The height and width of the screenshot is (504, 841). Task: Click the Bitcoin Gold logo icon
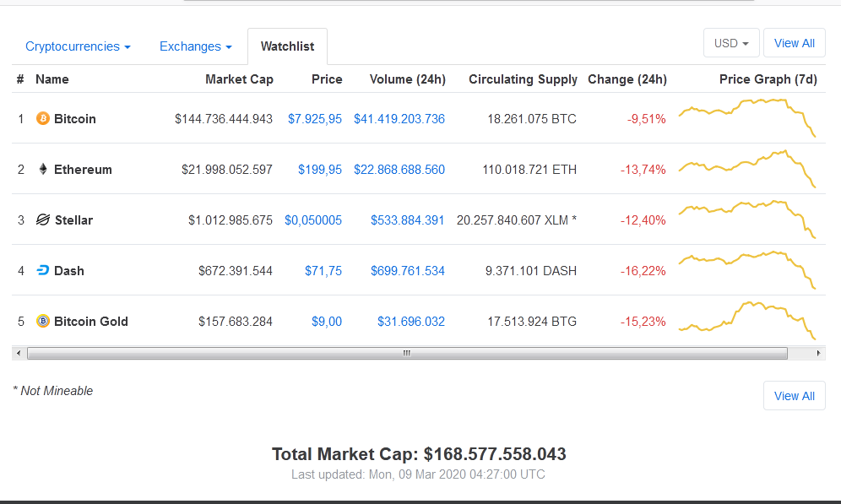[x=43, y=321]
